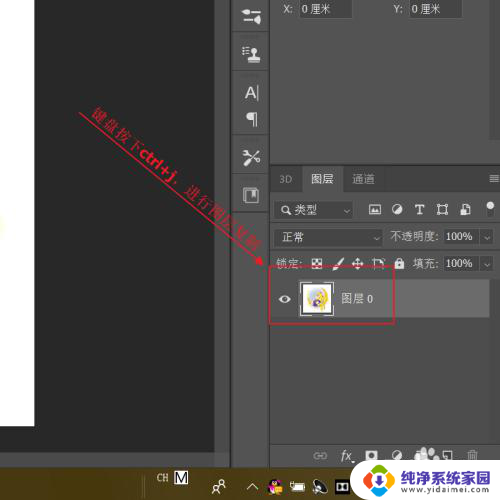The image size is (500, 500).
Task: Click the M input method icon
Action: pyautogui.click(x=181, y=478)
